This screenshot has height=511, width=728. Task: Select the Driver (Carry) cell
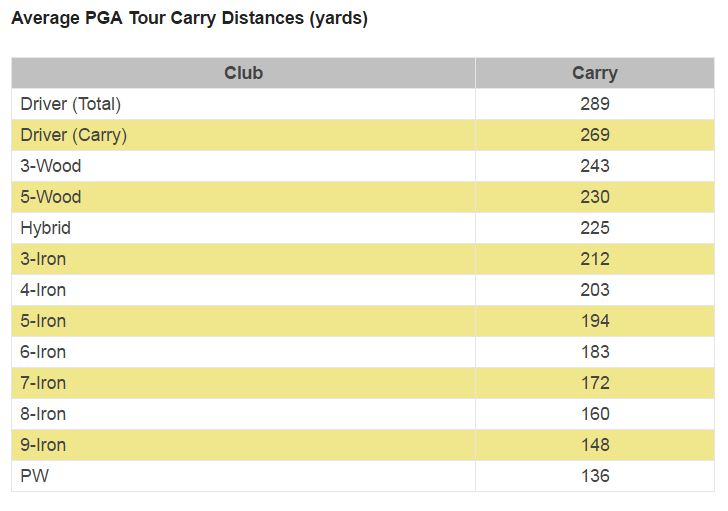(x=73, y=135)
